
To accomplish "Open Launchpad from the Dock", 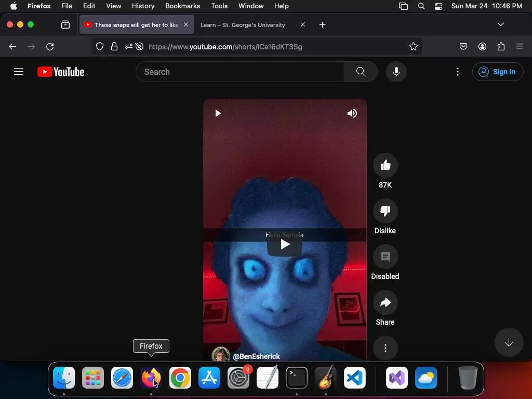I will point(93,377).
